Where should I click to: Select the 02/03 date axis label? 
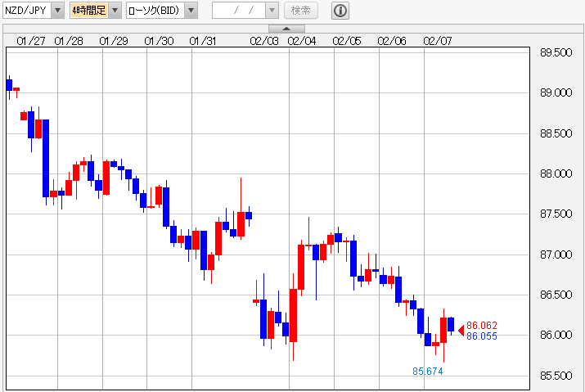click(x=264, y=40)
